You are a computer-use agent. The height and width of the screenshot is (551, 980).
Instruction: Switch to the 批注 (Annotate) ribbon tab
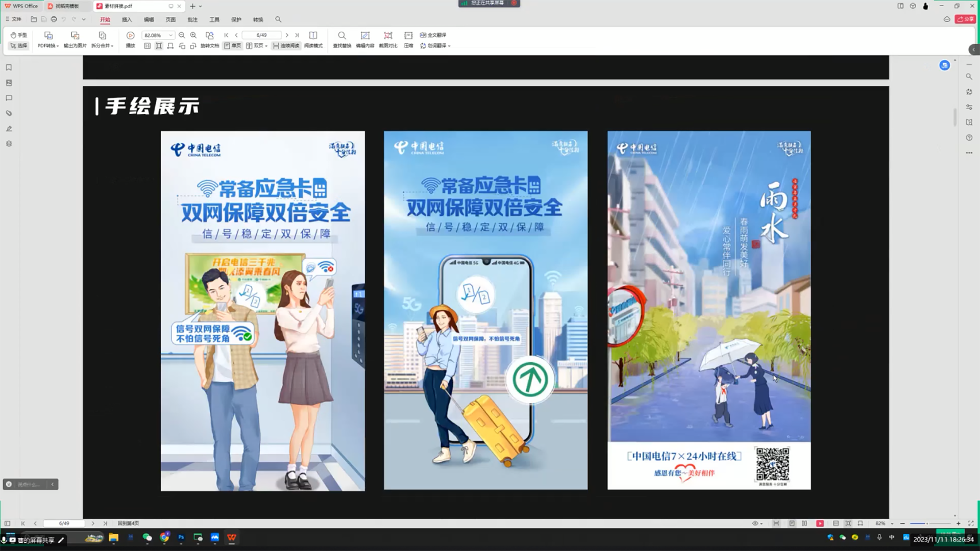(192, 19)
